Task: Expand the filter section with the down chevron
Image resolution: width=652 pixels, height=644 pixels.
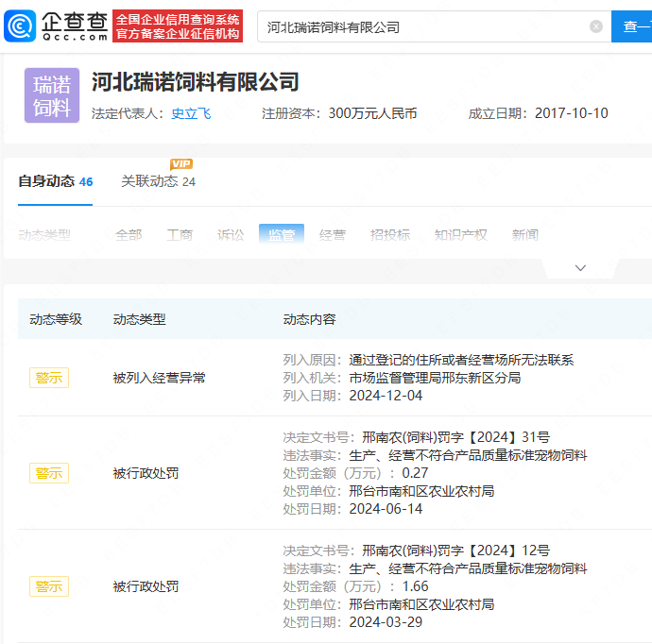Action: [580, 268]
